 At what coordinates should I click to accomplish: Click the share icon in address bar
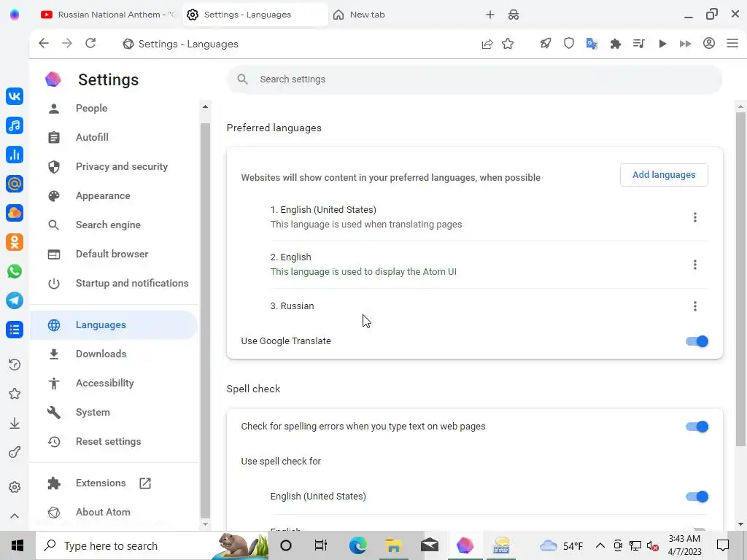(x=487, y=44)
